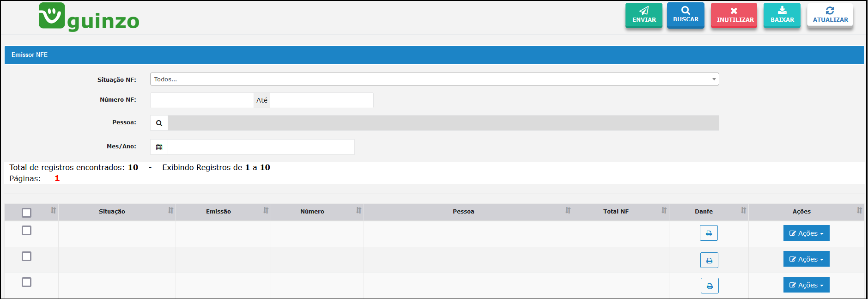Open the Situação NF dropdown
The image size is (868, 299).
tap(434, 79)
